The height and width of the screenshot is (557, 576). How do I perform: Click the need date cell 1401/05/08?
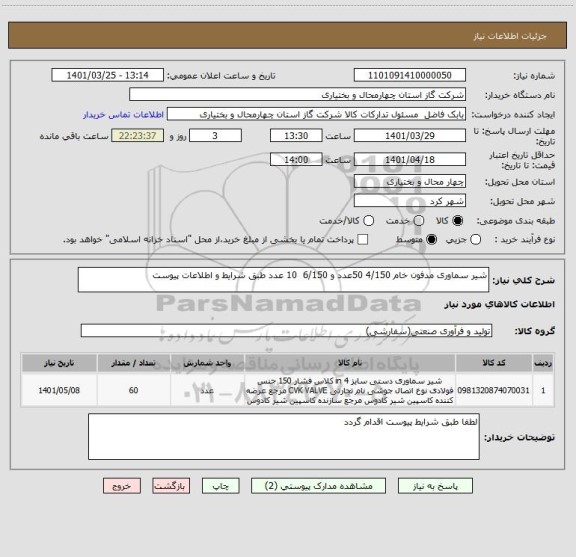(59, 390)
